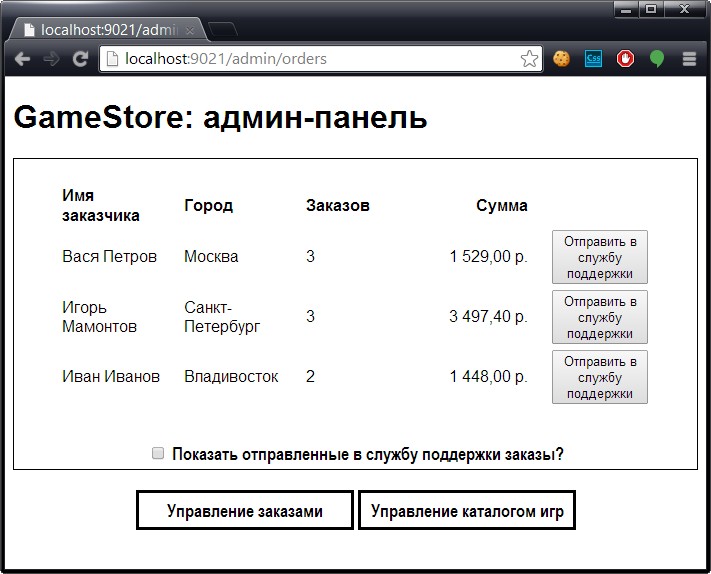Open Управление каталогом игр section
The image size is (711, 574).
[467, 510]
